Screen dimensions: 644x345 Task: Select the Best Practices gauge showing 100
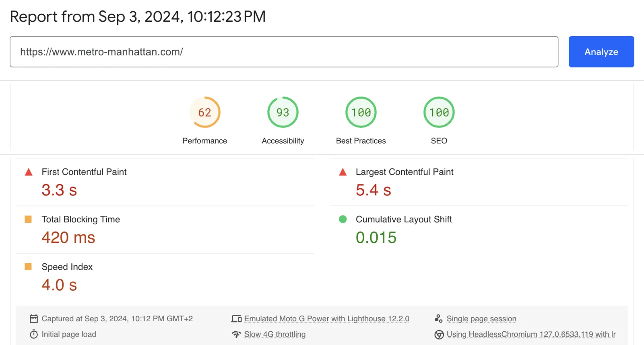click(361, 112)
